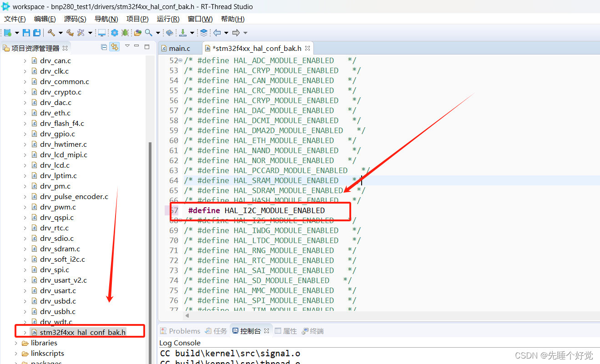The width and height of the screenshot is (600, 364).
Task: Open the 文件(F) menu
Action: 15,19
